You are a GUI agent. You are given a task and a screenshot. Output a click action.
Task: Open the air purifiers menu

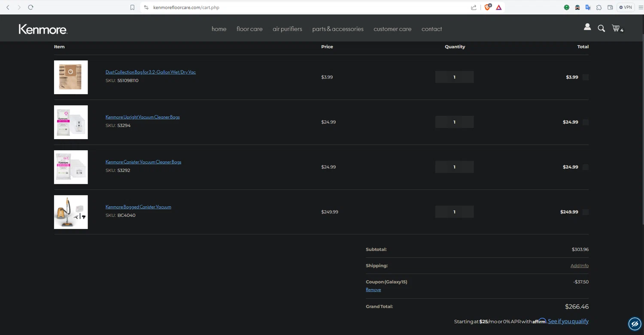(287, 29)
